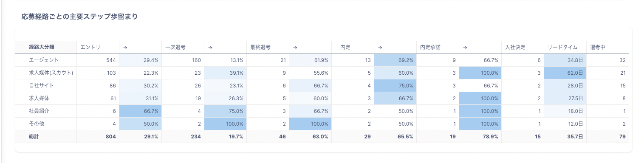The height and width of the screenshot is (163, 644).
Task: Select the 62.0日 lead time cell
Action: point(565,73)
